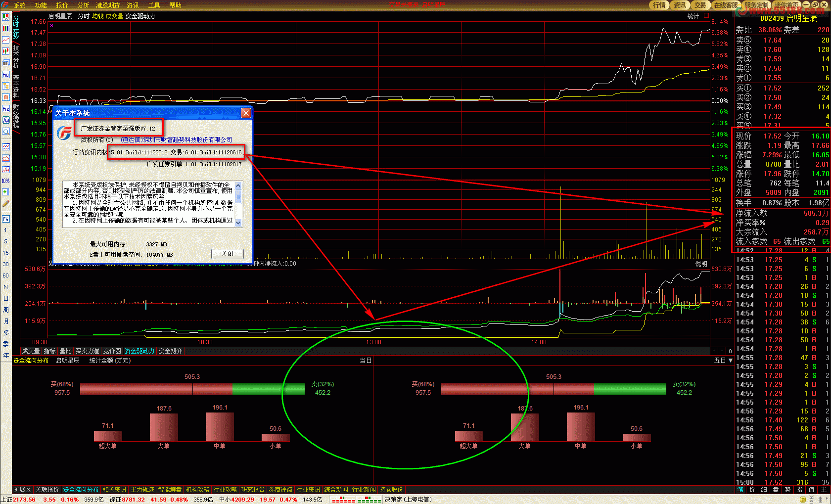Select 30-minute period in left sidebar
Viewport: 831px width, 504px height.
click(x=5, y=264)
